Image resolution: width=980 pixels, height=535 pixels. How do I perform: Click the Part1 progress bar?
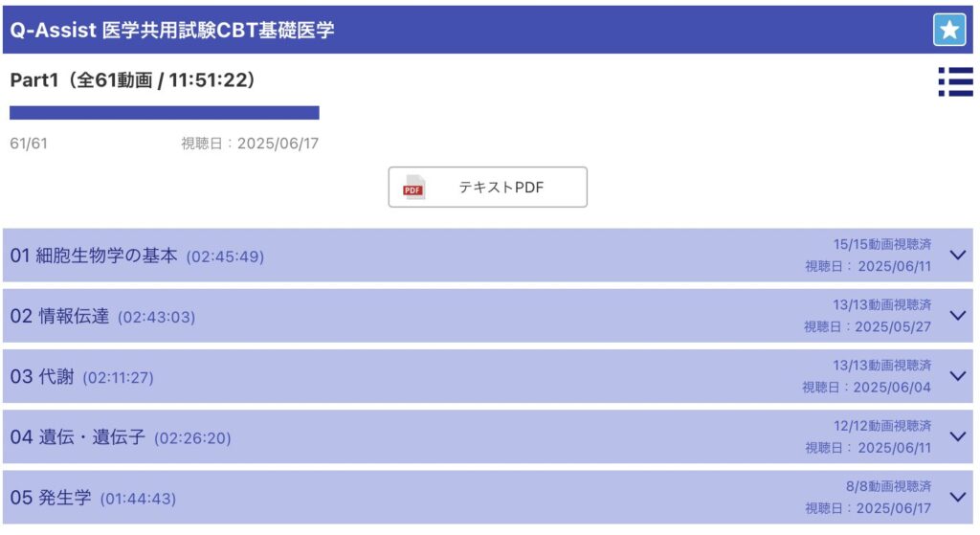tap(165, 113)
